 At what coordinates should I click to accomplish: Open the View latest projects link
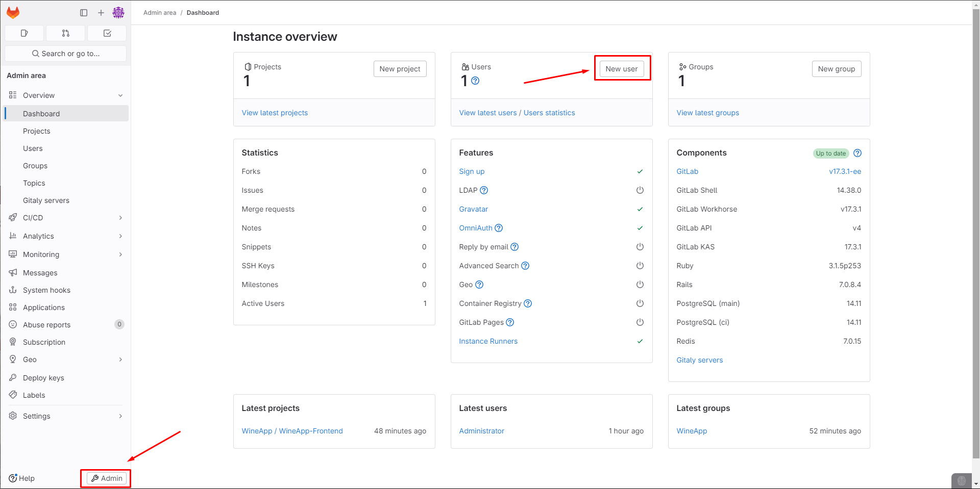275,113
